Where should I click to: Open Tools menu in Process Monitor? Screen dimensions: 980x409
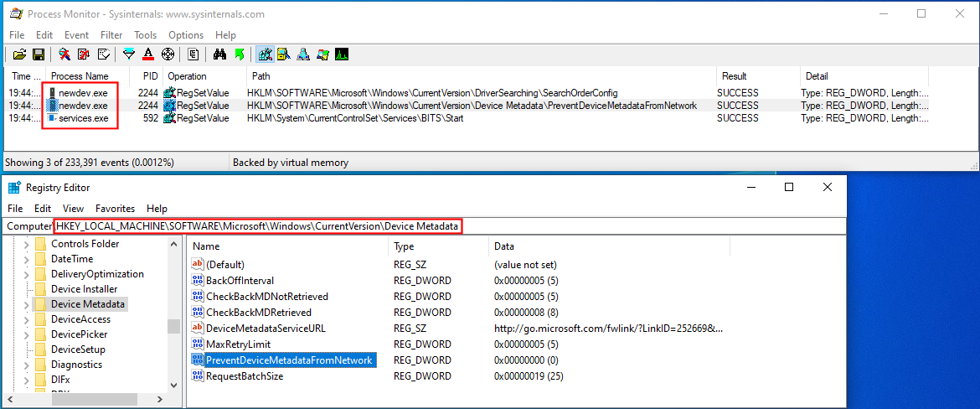click(145, 35)
